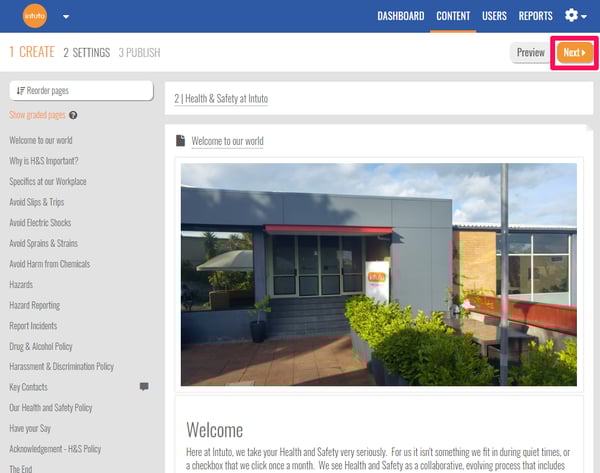
Task: Open Key Contacts comment bubble icon
Action: pyautogui.click(x=144, y=387)
